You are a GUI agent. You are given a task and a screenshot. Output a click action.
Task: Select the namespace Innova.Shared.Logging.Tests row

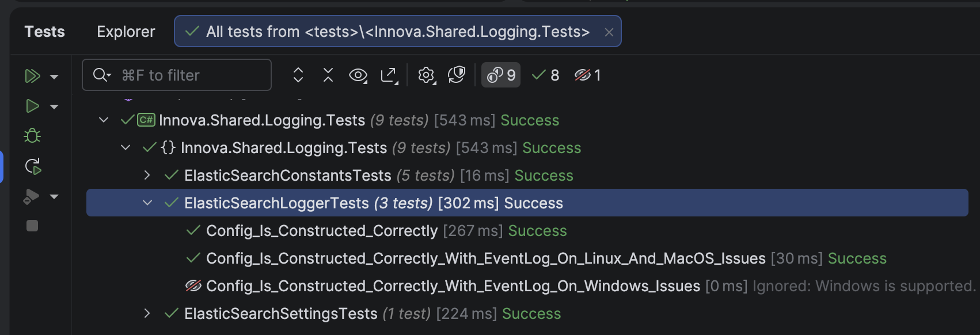click(x=527, y=147)
